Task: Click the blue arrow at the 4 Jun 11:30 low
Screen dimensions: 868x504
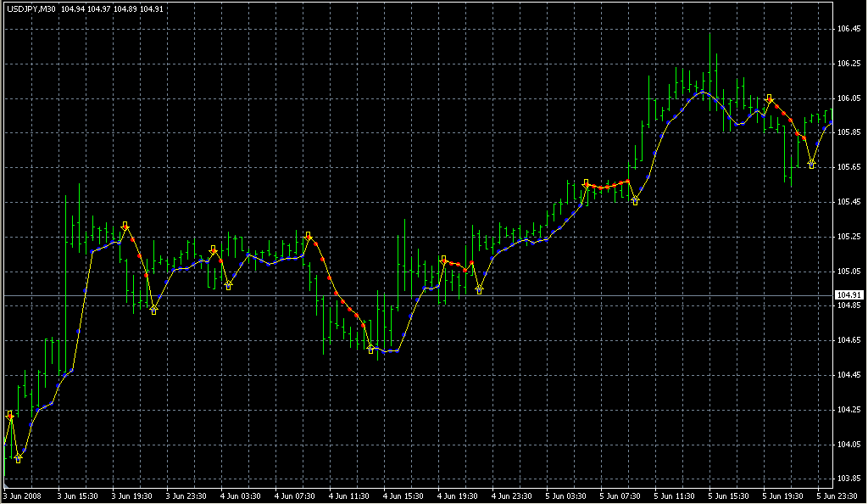Action: pyautogui.click(x=370, y=349)
